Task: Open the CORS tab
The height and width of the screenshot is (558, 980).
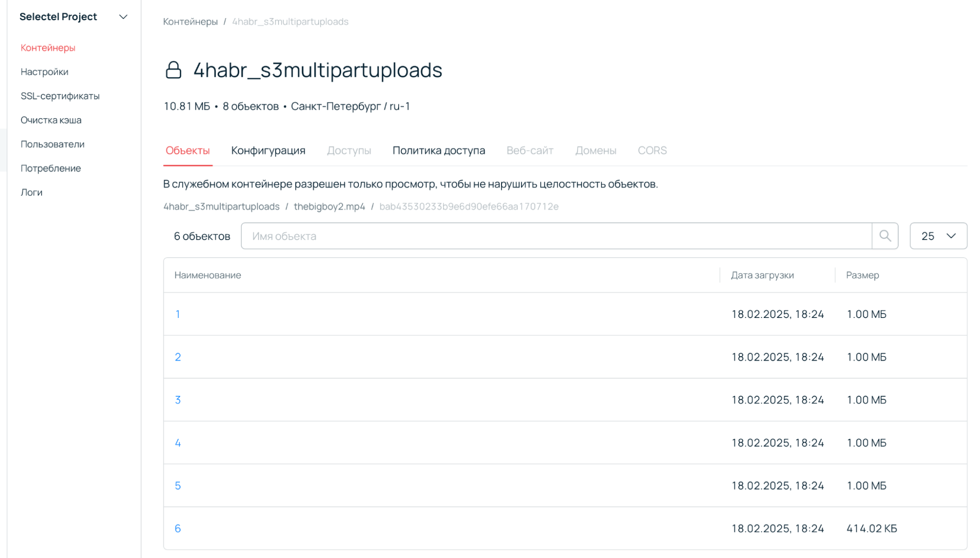Action: coord(652,150)
